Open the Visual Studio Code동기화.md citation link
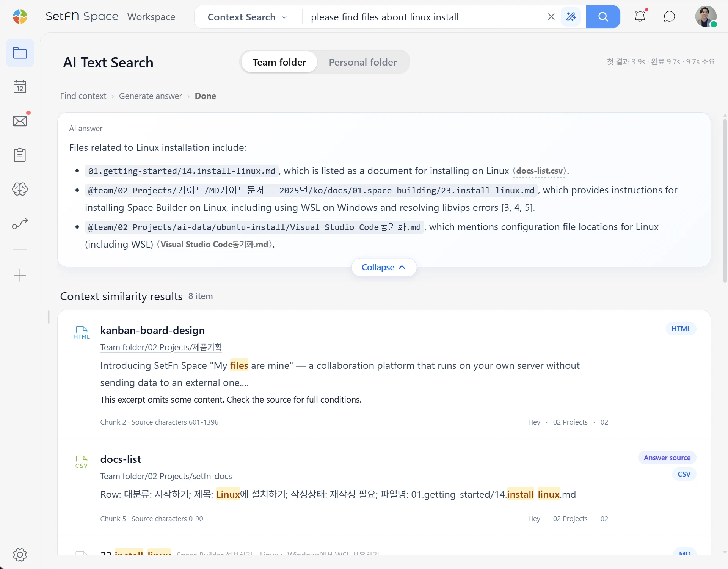The width and height of the screenshot is (728, 569). (215, 245)
